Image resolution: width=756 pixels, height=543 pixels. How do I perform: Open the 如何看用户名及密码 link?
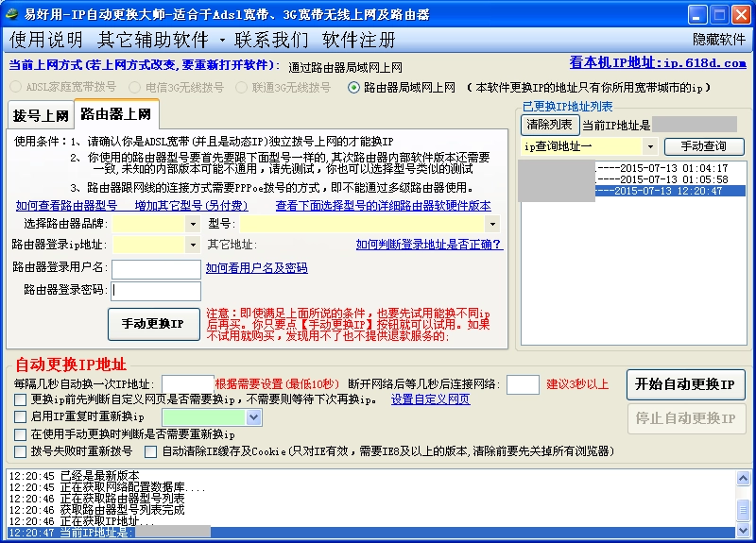point(256,268)
